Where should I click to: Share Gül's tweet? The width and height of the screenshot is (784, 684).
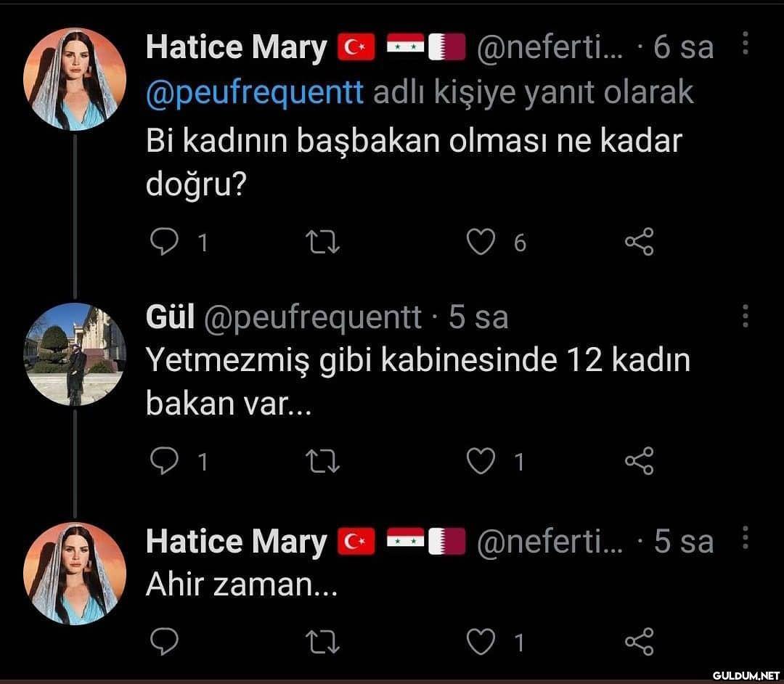click(640, 460)
